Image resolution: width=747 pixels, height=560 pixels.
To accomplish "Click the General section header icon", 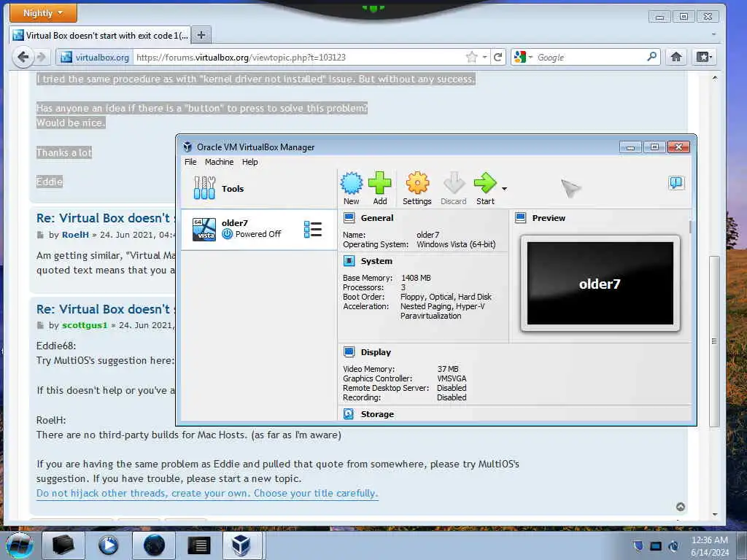I will [x=349, y=218].
